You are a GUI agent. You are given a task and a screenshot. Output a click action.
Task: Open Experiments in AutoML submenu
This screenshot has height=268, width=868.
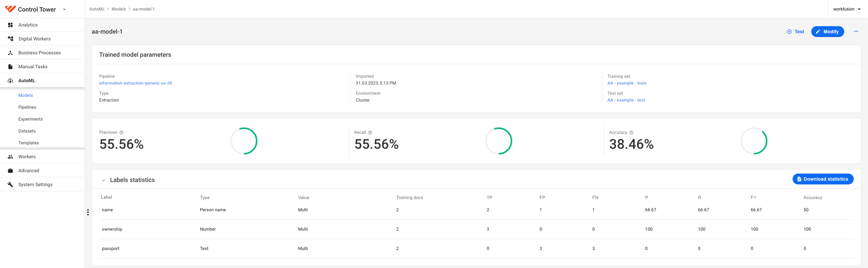click(31, 119)
